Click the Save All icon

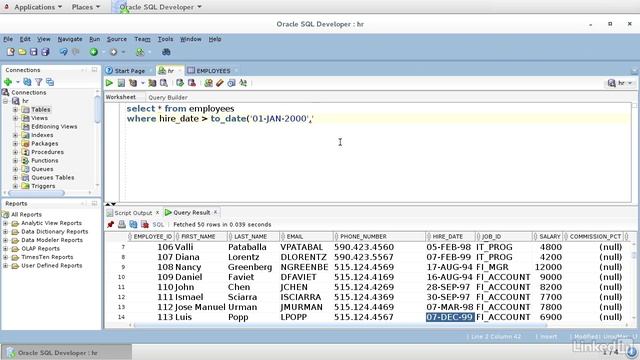(x=45, y=52)
